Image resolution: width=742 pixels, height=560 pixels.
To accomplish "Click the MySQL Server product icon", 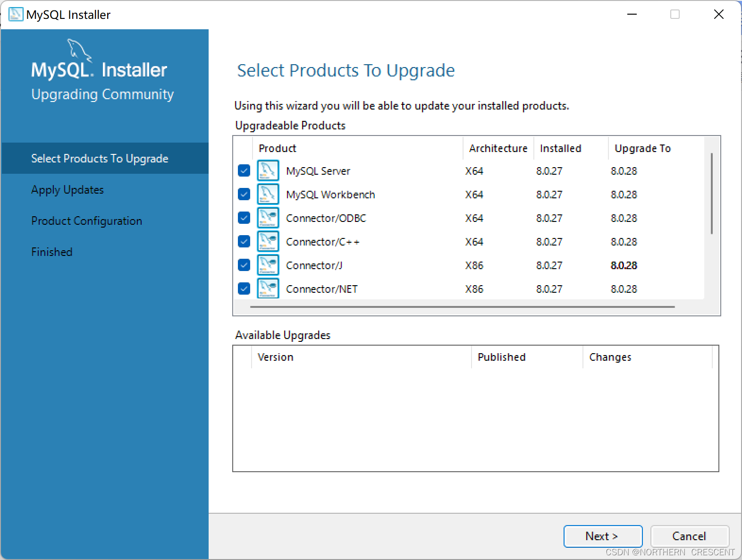I will coord(268,170).
